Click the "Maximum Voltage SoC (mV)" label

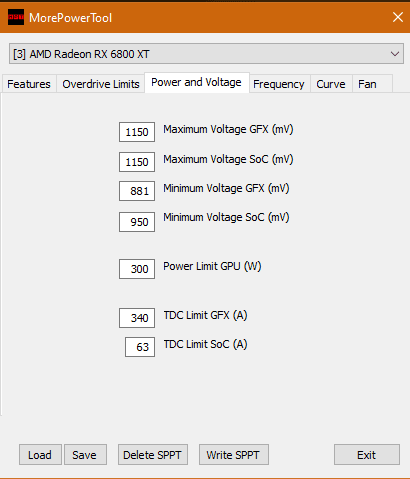coord(228,159)
